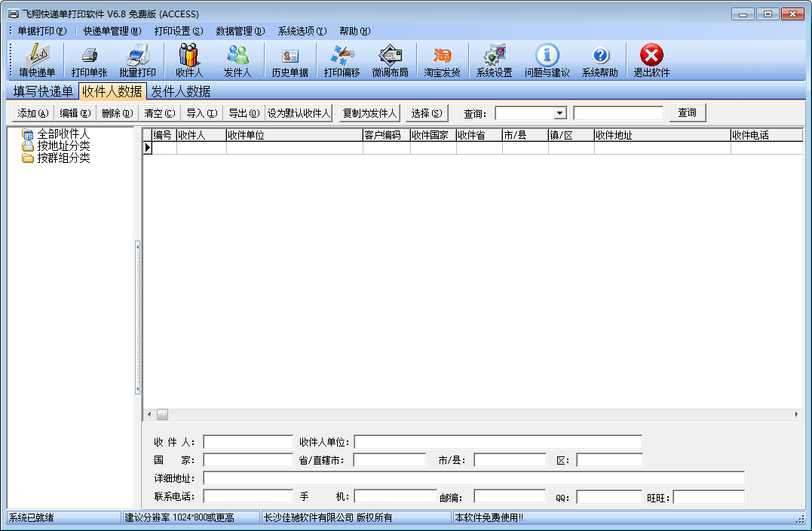Click the 填快递单 toolbar icon

tap(37, 60)
